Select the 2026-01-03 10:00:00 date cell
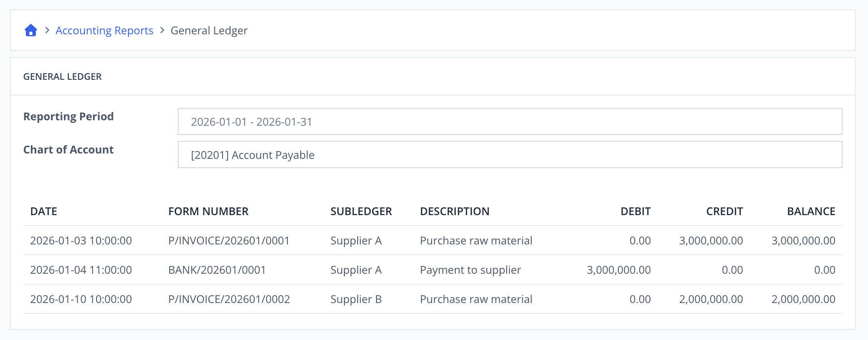 (81, 241)
